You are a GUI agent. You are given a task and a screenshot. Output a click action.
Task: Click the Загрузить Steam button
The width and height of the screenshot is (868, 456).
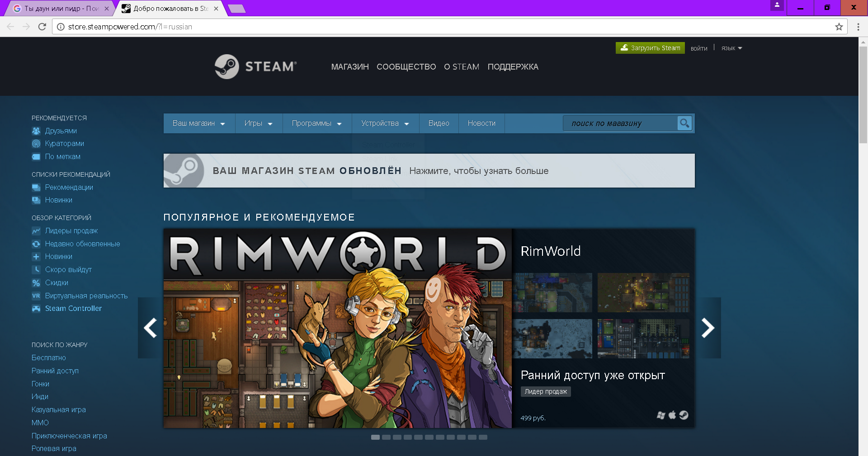pos(650,48)
